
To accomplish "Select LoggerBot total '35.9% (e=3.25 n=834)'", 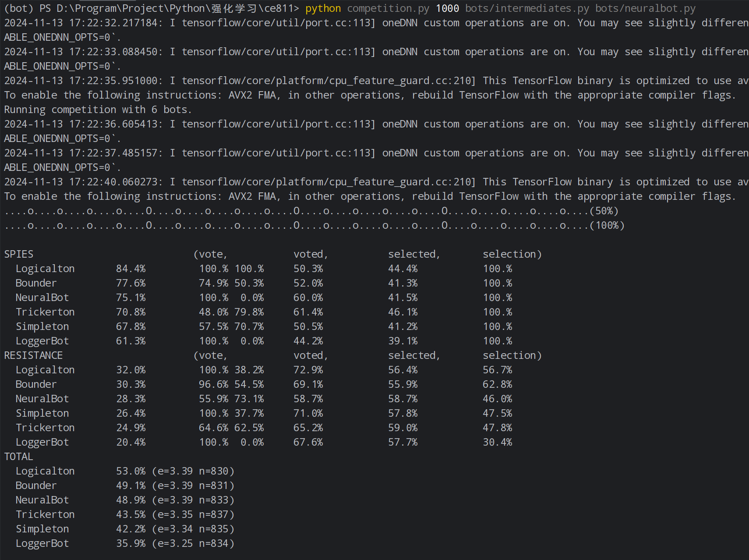I will click(175, 543).
